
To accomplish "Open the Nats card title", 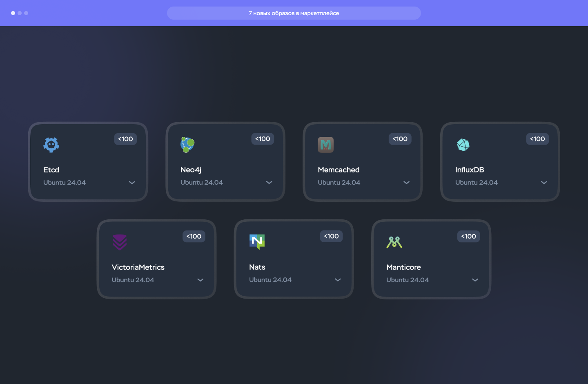I will click(x=257, y=267).
